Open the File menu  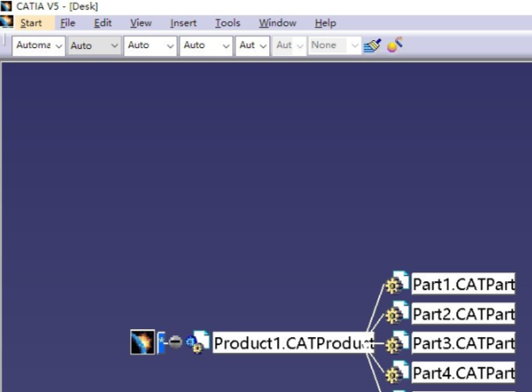coord(67,23)
